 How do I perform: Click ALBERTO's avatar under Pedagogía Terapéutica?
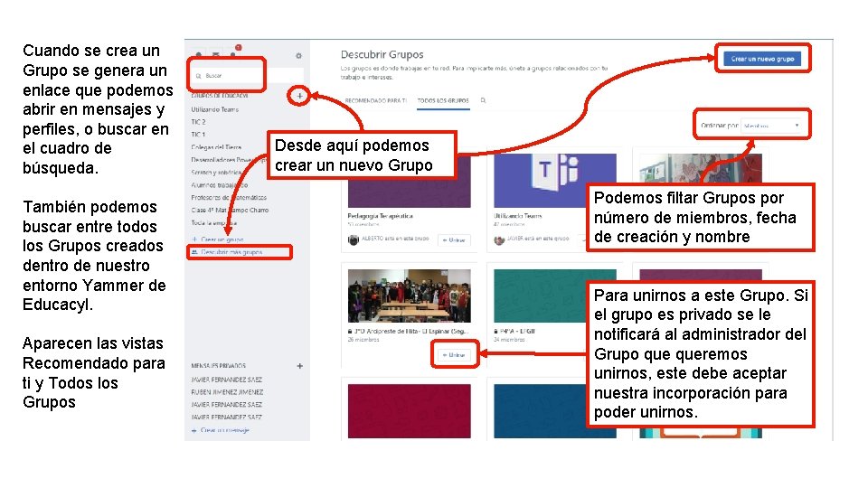(354, 240)
